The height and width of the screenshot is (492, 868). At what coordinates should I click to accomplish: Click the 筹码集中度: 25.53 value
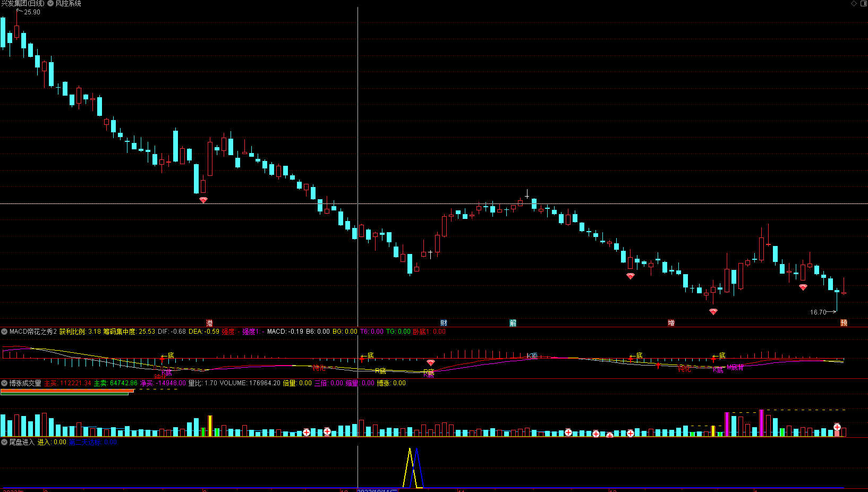[x=129, y=332]
